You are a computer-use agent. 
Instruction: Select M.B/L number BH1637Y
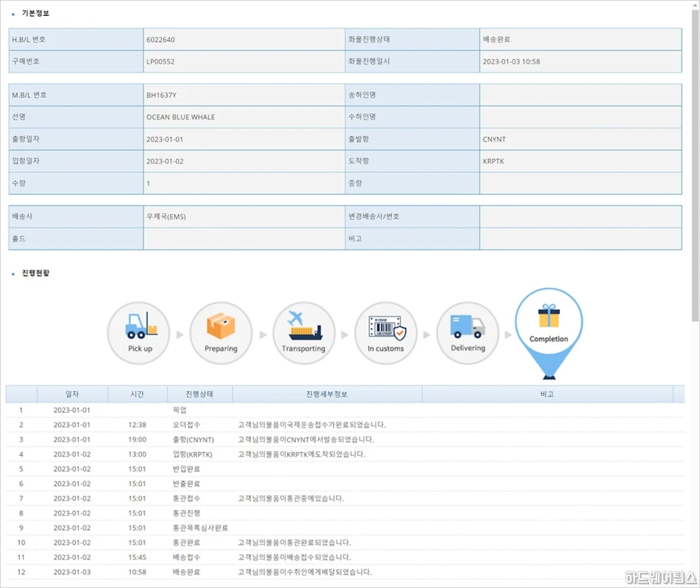coord(161,95)
